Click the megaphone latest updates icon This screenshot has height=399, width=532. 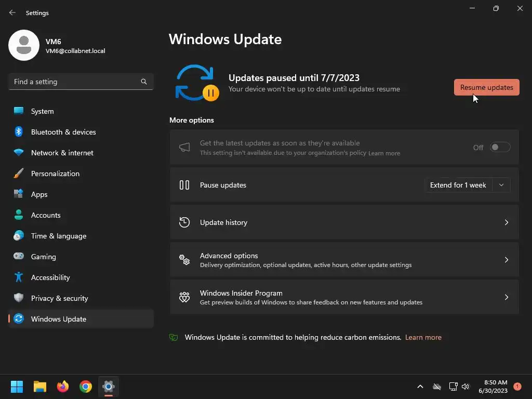[x=184, y=147]
